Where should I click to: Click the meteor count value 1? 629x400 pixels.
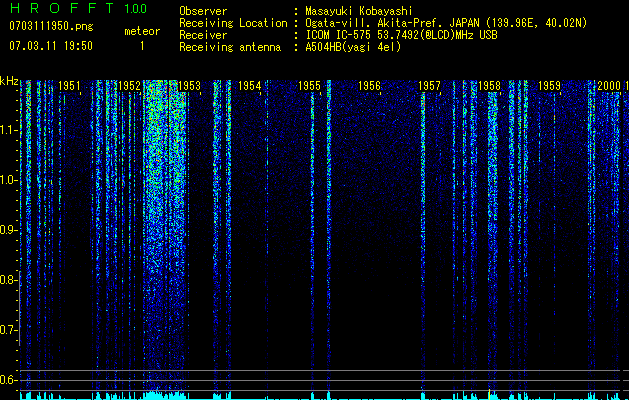coord(142,46)
